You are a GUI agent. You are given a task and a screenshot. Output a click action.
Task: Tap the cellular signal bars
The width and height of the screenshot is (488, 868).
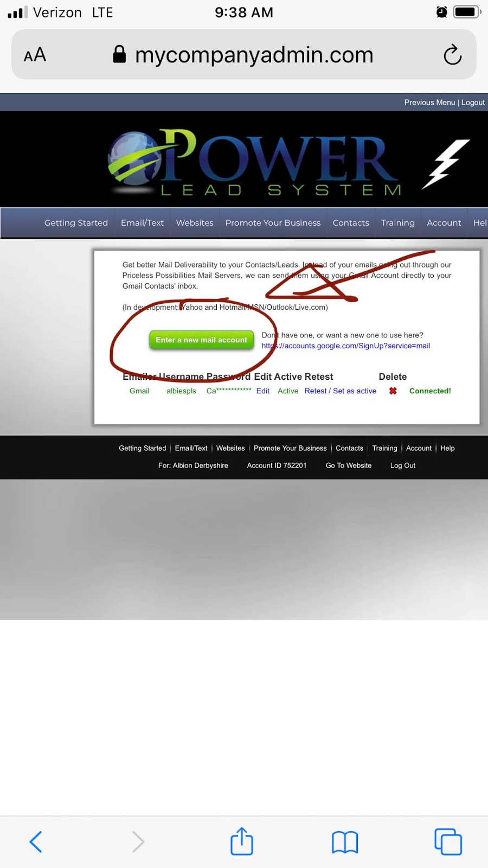coord(17,12)
